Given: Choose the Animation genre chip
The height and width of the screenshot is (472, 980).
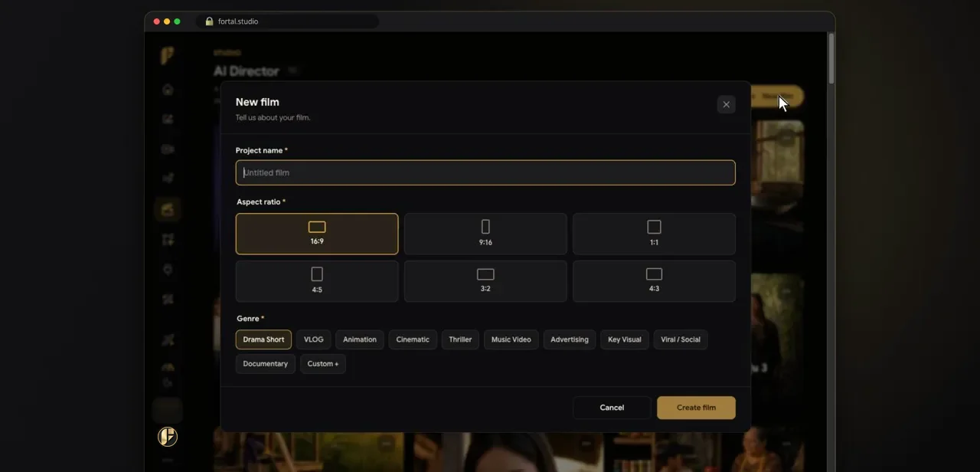Looking at the screenshot, I should tap(360, 339).
